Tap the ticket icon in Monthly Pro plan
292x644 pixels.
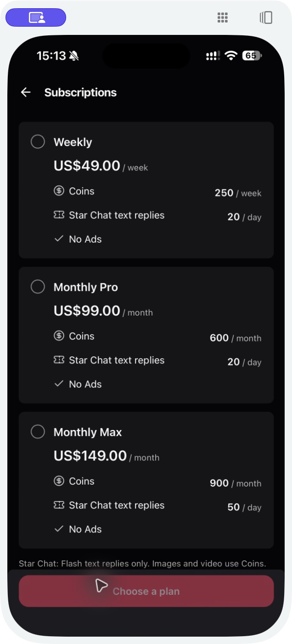59,360
